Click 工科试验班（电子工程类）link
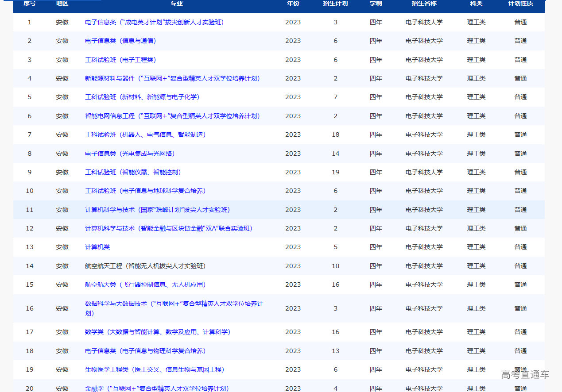 click(120, 60)
